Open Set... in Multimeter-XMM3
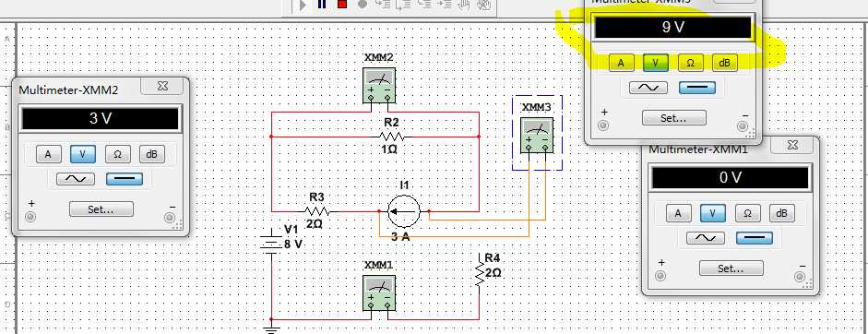This screenshot has height=334, width=868. coord(674,118)
